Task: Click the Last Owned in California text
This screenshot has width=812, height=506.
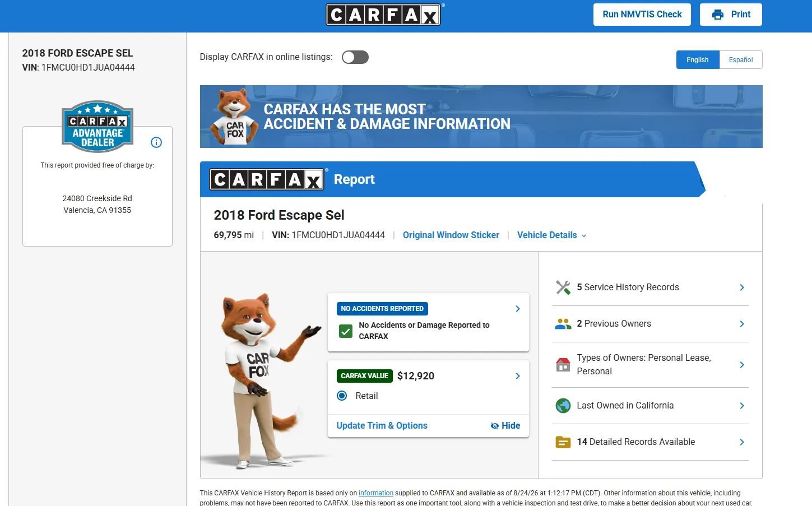Action: tap(625, 406)
